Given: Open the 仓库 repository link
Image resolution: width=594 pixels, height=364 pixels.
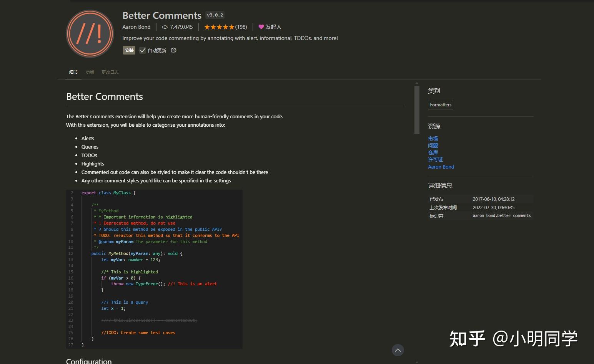Looking at the screenshot, I should tap(433, 152).
